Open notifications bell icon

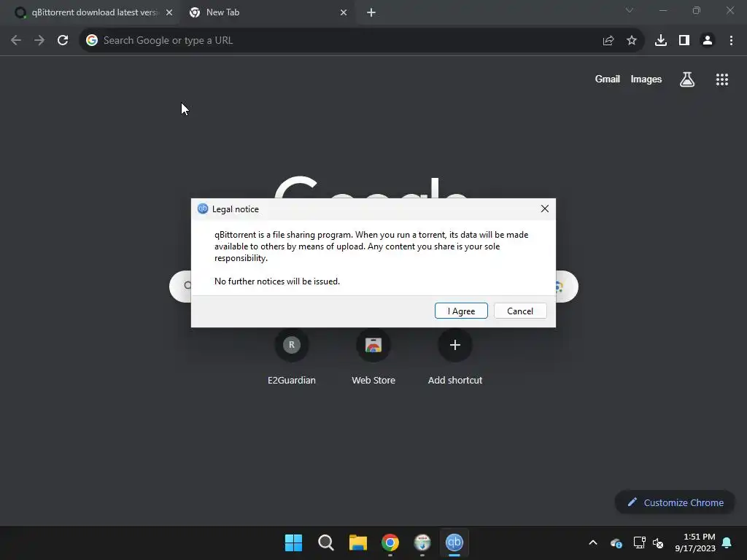pos(727,542)
